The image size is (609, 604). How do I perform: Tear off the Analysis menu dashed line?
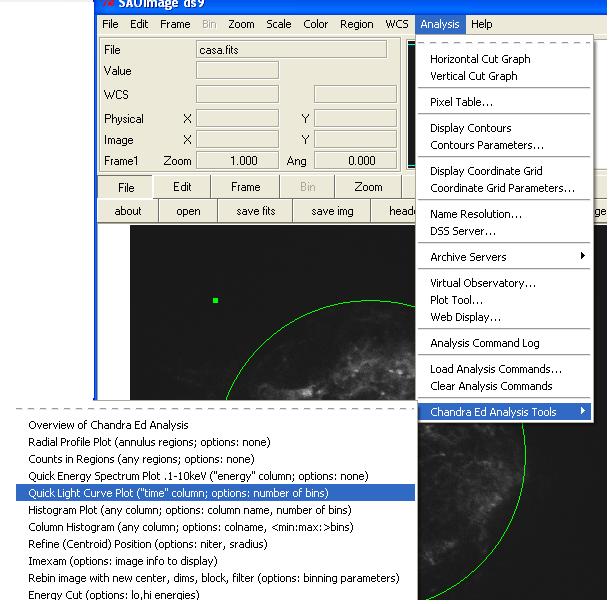pos(504,43)
